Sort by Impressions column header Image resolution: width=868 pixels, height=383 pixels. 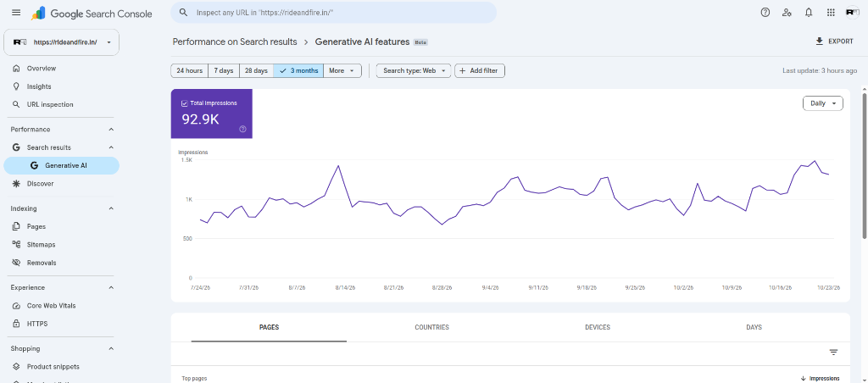(x=820, y=379)
